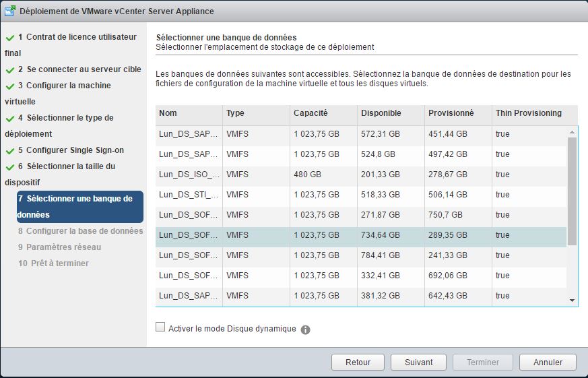
Task: Click the 642,43 GB provisioned cell
Action: coord(458,296)
